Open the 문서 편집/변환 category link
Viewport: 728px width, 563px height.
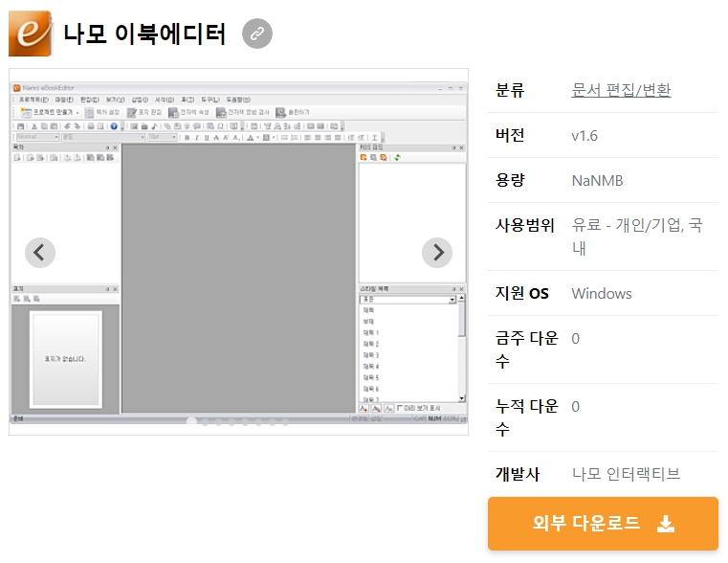point(621,90)
